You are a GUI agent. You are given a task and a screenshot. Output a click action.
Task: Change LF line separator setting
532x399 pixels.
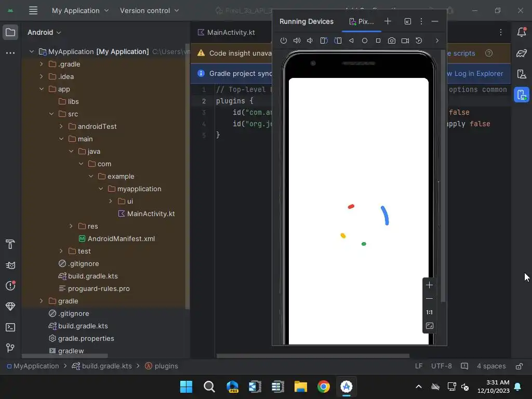pos(419,366)
